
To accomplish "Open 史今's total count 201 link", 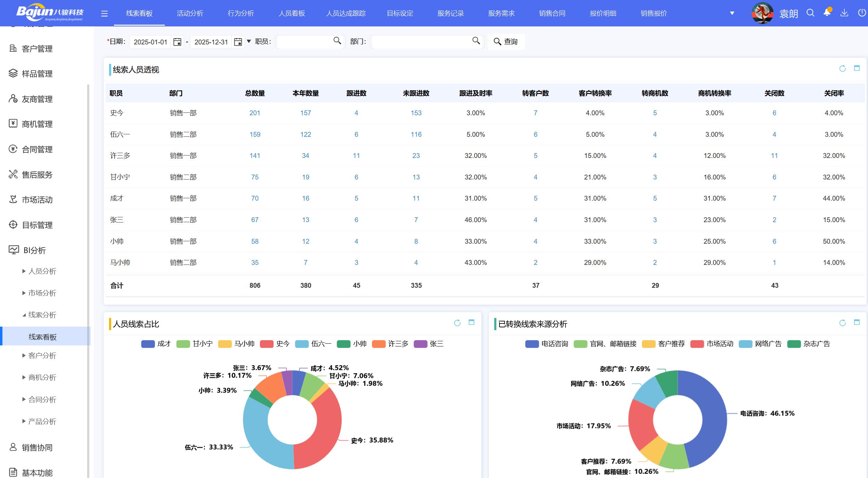I will point(255,113).
